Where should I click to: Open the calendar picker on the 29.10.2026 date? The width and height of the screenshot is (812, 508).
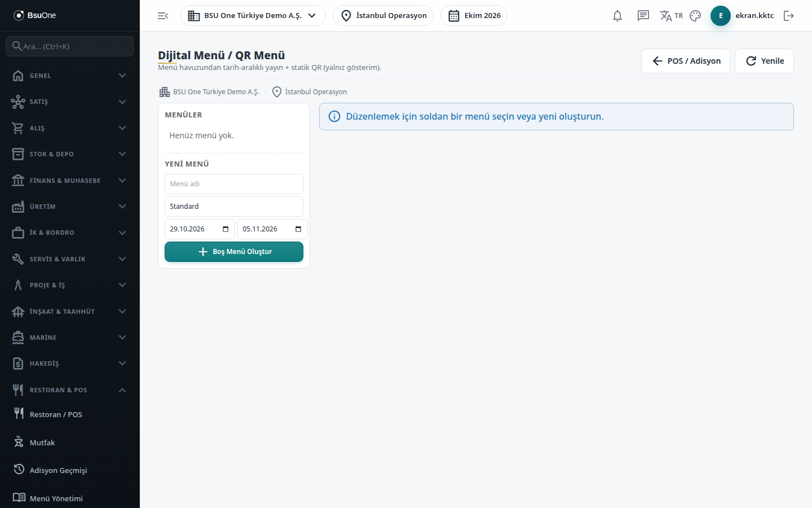226,229
